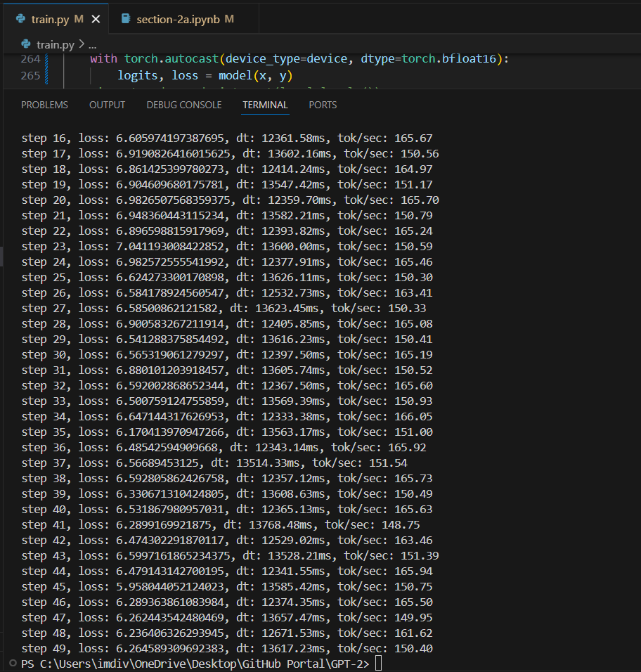This screenshot has height=672, width=641.
Task: Click the 'step 39' terminal output line
Action: (x=227, y=493)
